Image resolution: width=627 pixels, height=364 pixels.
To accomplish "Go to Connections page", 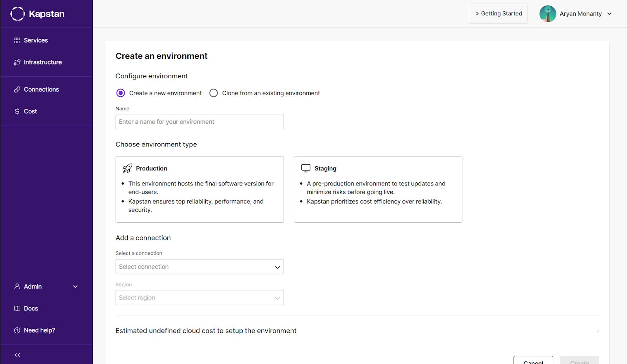I will (42, 90).
